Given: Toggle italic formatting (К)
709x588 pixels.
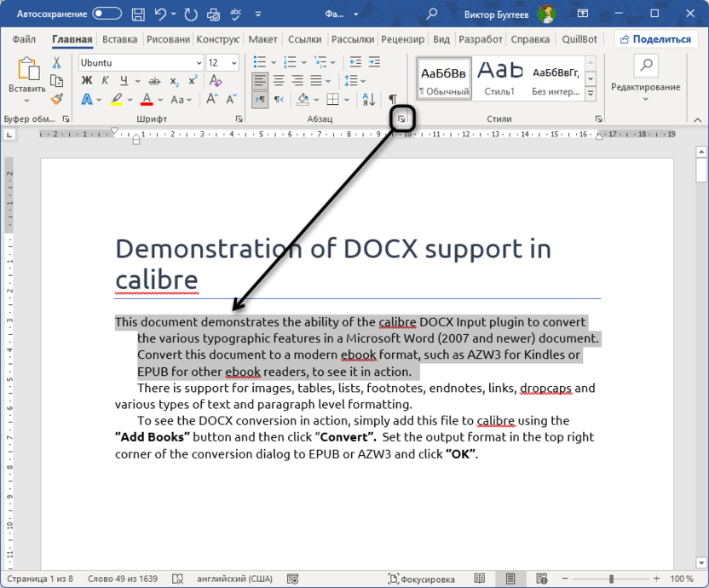Looking at the screenshot, I should point(106,81).
